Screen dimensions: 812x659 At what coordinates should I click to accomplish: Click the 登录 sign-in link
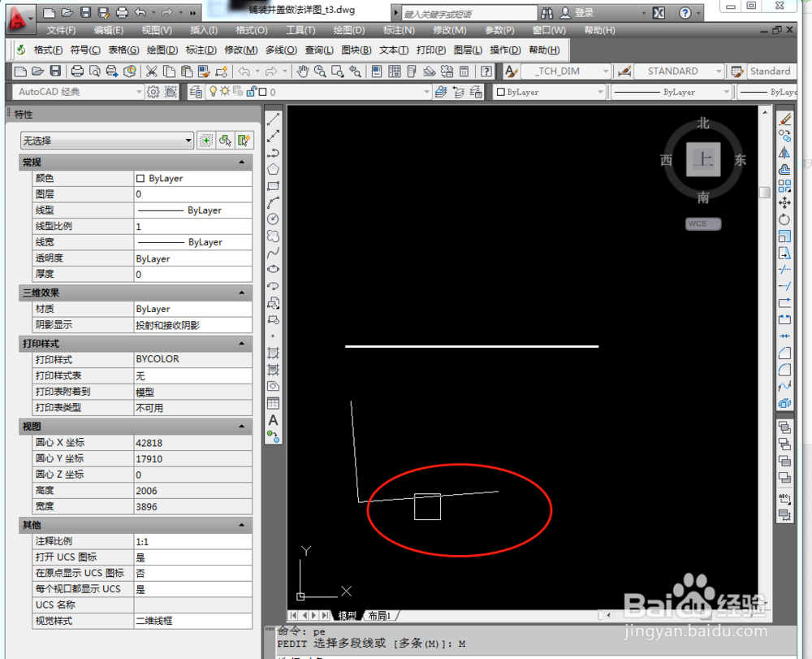[584, 13]
